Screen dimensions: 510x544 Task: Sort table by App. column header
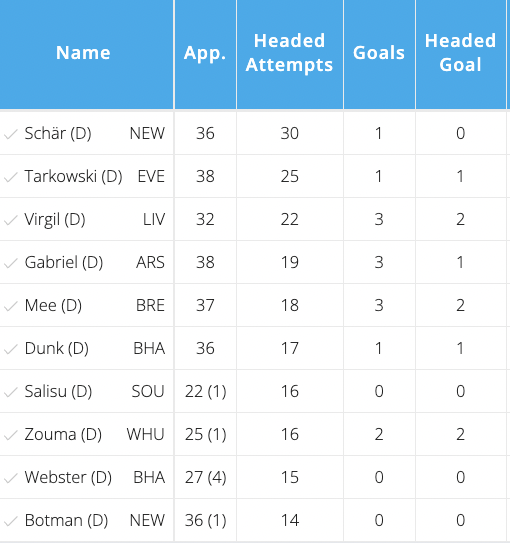point(205,53)
